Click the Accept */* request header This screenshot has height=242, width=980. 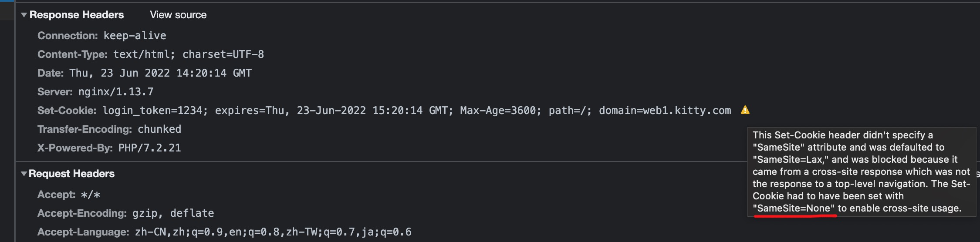click(x=69, y=195)
